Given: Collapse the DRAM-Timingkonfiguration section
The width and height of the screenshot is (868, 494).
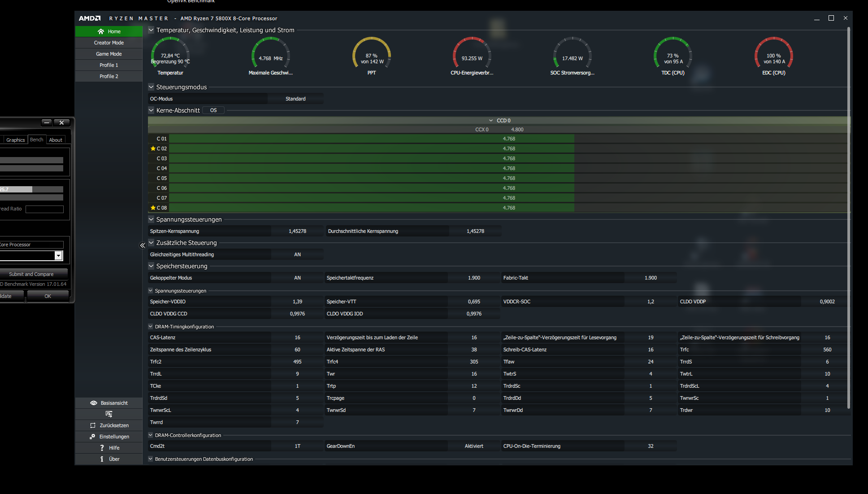Looking at the screenshot, I should pos(151,327).
